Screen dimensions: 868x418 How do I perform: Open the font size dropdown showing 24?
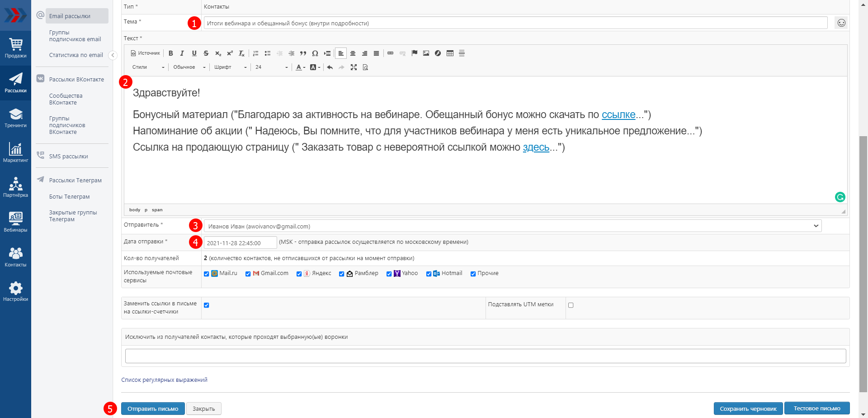[x=271, y=67]
